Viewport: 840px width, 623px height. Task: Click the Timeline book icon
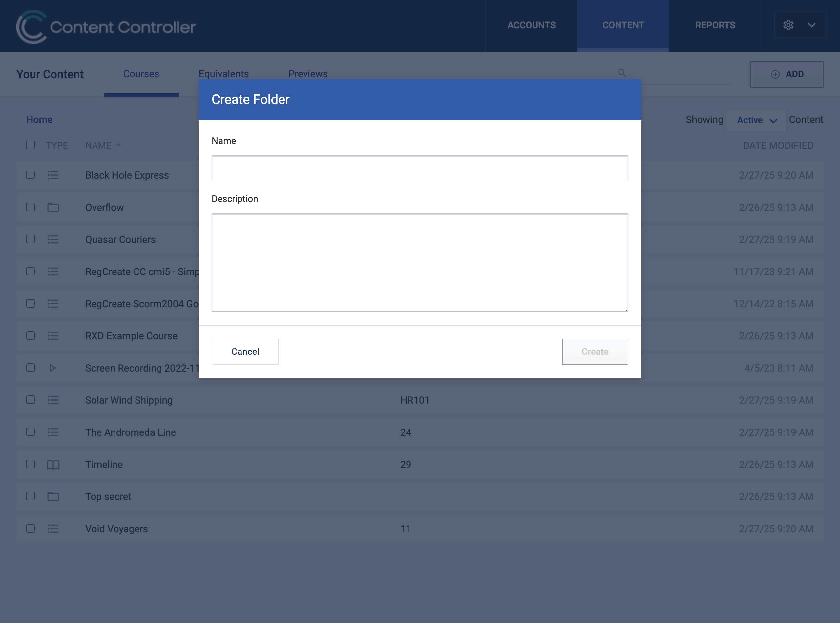(53, 464)
